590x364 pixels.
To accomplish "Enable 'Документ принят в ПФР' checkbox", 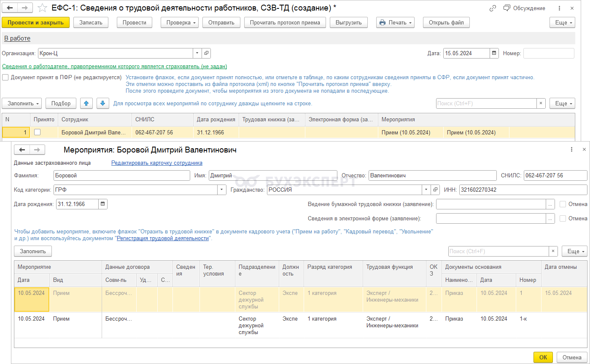I will point(5,78).
